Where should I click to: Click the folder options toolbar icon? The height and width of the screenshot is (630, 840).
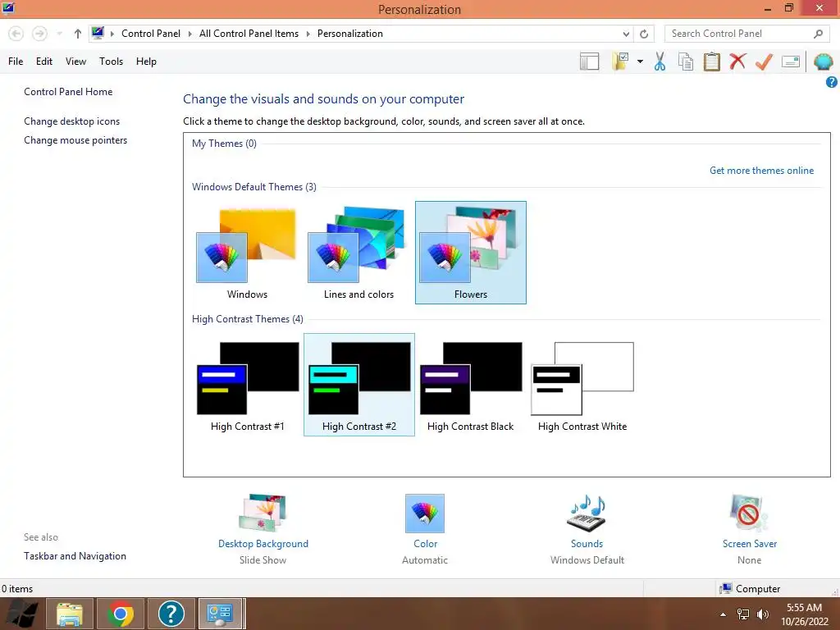(x=620, y=62)
